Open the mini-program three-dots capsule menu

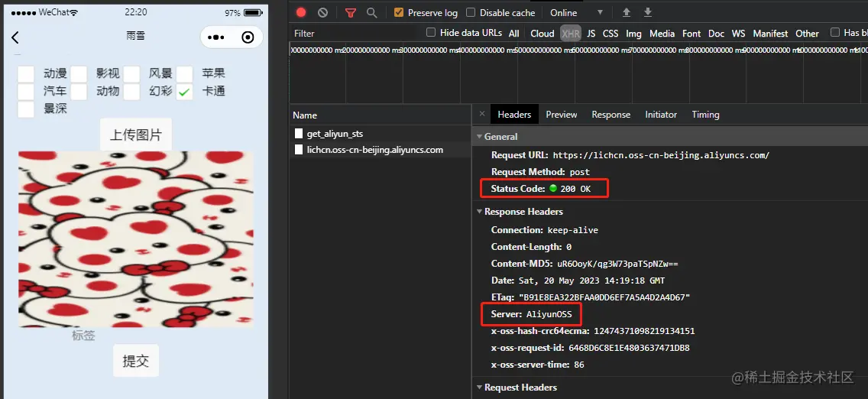point(215,37)
